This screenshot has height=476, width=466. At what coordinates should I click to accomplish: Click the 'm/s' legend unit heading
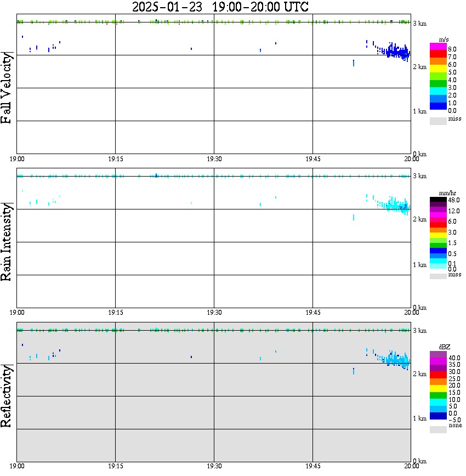click(444, 40)
